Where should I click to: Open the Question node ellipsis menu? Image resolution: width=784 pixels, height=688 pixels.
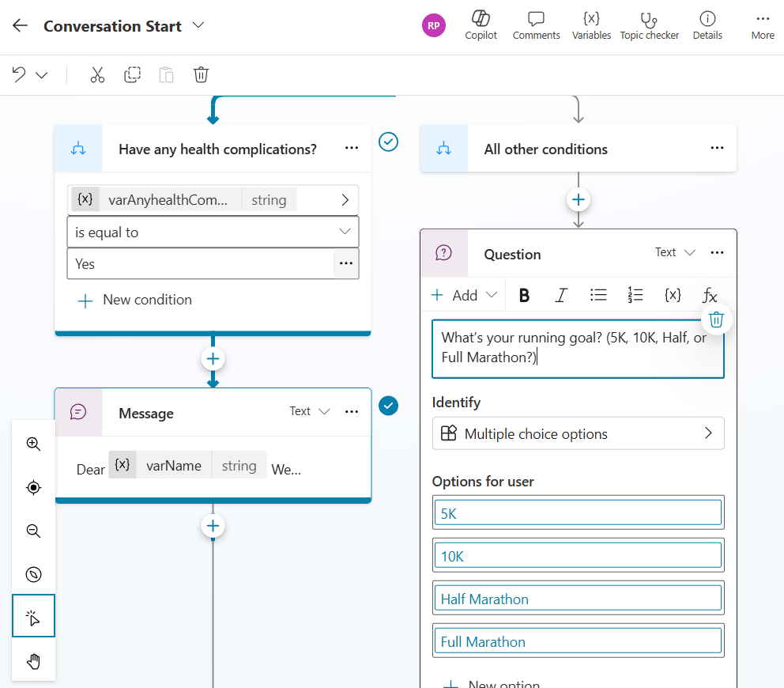coord(717,253)
